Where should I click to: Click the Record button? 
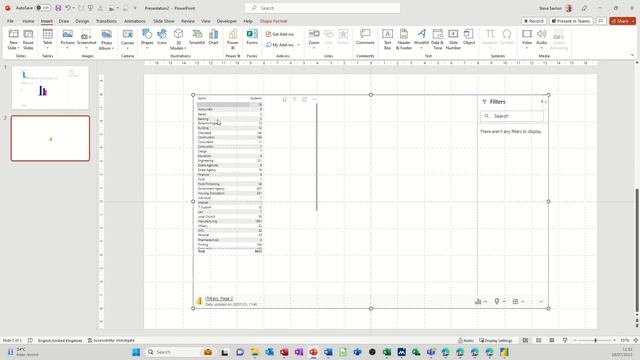[533, 21]
